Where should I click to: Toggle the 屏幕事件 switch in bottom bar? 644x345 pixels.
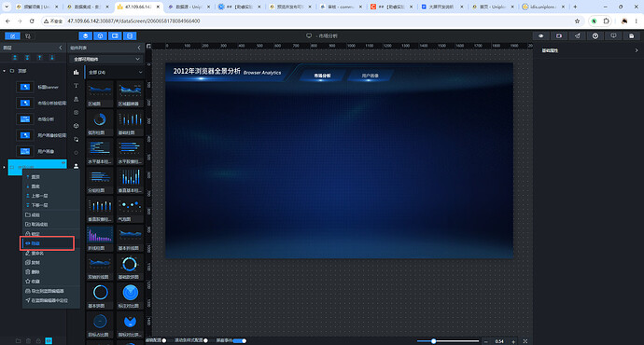click(240, 340)
